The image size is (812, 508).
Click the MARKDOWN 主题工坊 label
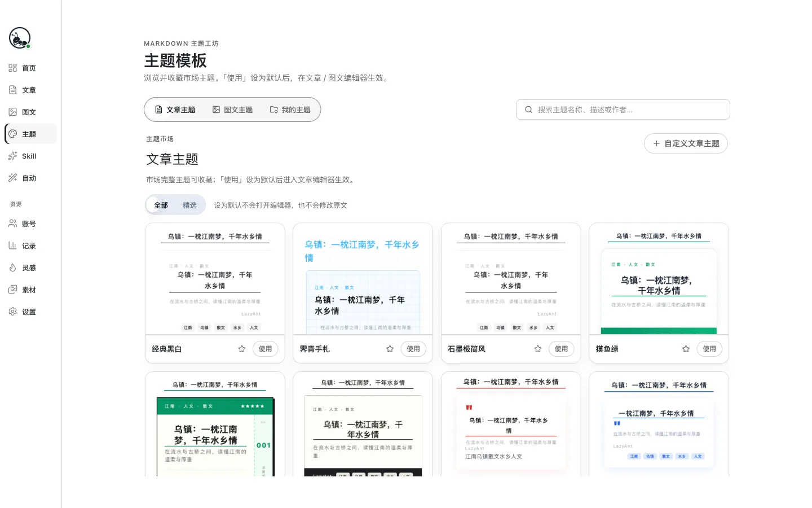coord(181,43)
